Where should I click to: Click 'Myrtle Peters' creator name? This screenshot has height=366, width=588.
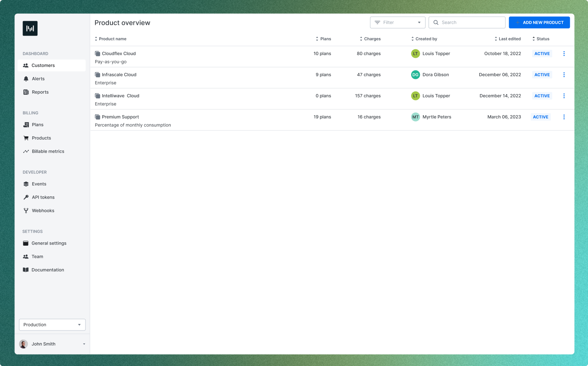point(437,117)
